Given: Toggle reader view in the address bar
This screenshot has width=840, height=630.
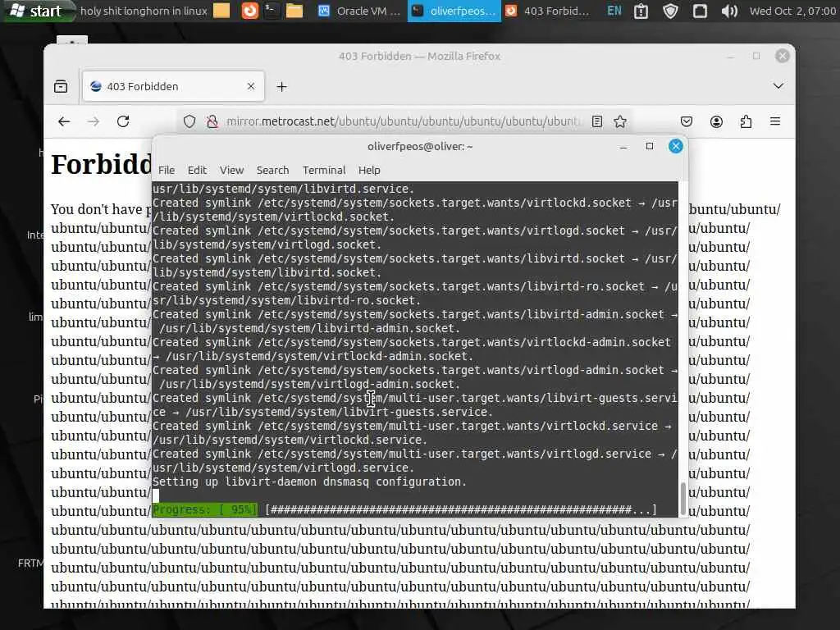Looking at the screenshot, I should click(597, 121).
